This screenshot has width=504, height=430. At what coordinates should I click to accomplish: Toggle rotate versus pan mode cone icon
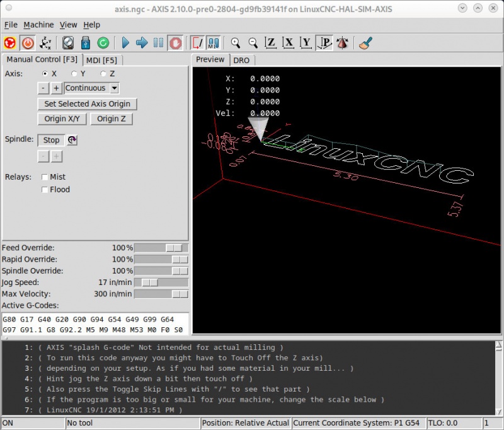pos(342,43)
